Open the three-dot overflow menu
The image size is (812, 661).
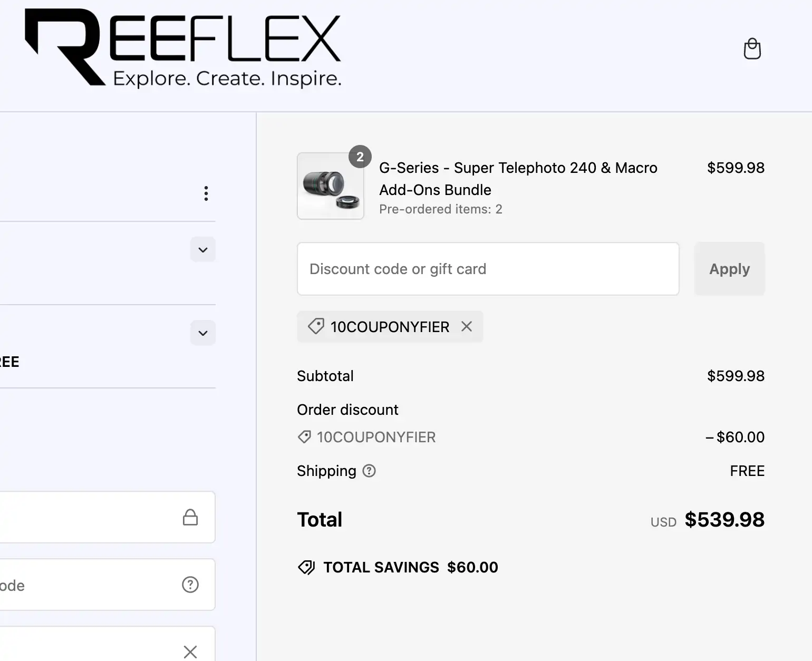pos(206,193)
